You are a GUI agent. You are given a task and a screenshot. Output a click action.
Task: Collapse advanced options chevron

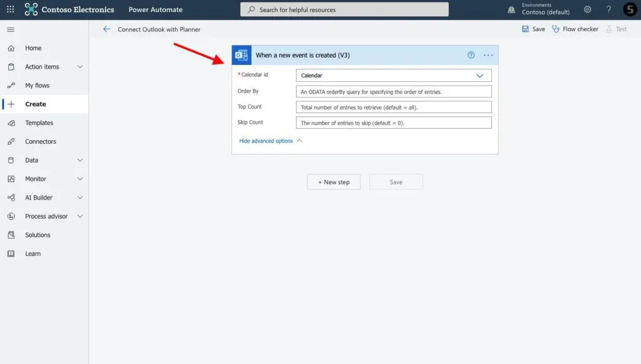pyautogui.click(x=299, y=141)
